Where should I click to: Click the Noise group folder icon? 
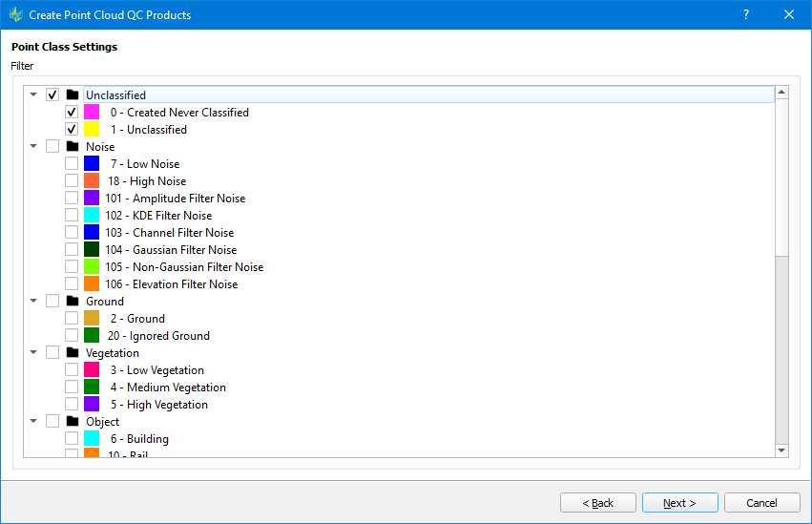pyautogui.click(x=73, y=147)
